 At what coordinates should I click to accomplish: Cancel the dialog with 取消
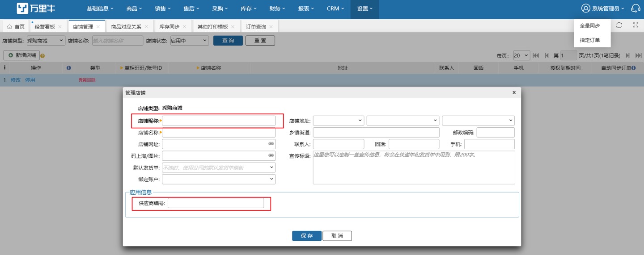click(x=337, y=236)
